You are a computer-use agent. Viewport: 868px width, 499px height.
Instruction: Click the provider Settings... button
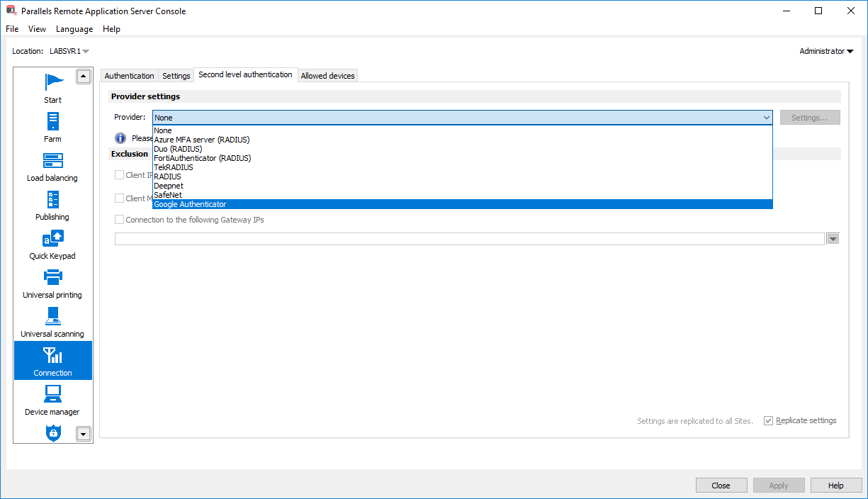click(x=810, y=118)
